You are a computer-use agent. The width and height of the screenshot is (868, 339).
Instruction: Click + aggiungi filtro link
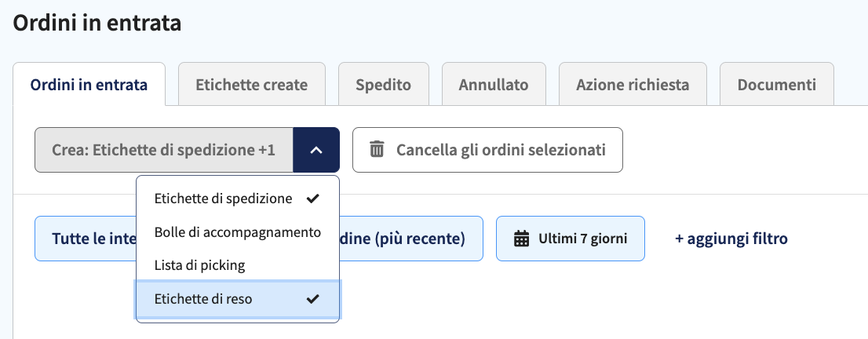[731, 239]
